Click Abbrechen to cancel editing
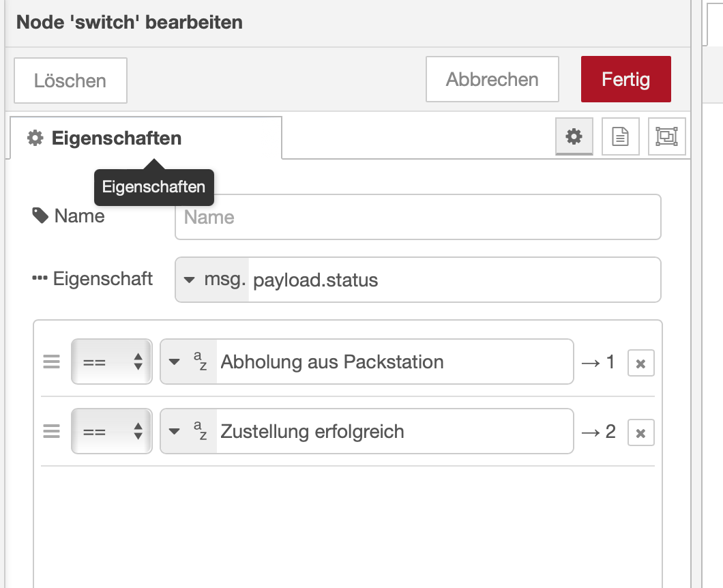 pos(492,80)
